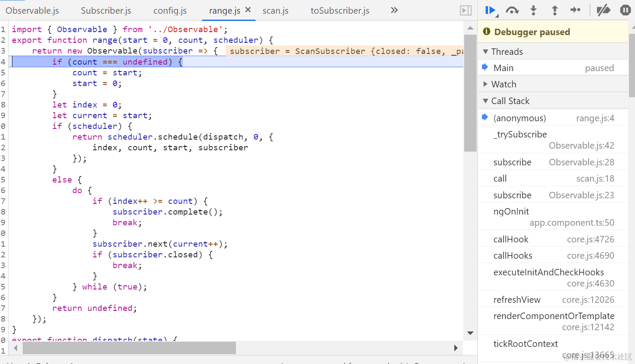Click line number 4 gutter
Image resolution: width=635 pixels, height=364 pixels.
click(3, 62)
